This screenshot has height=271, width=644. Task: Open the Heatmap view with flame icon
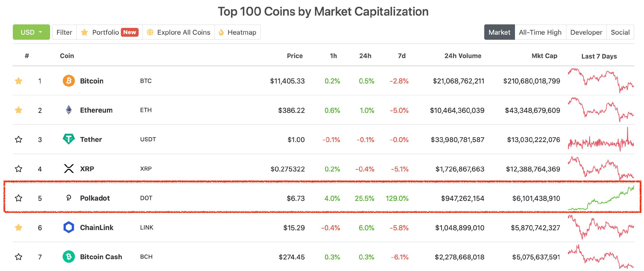point(237,32)
